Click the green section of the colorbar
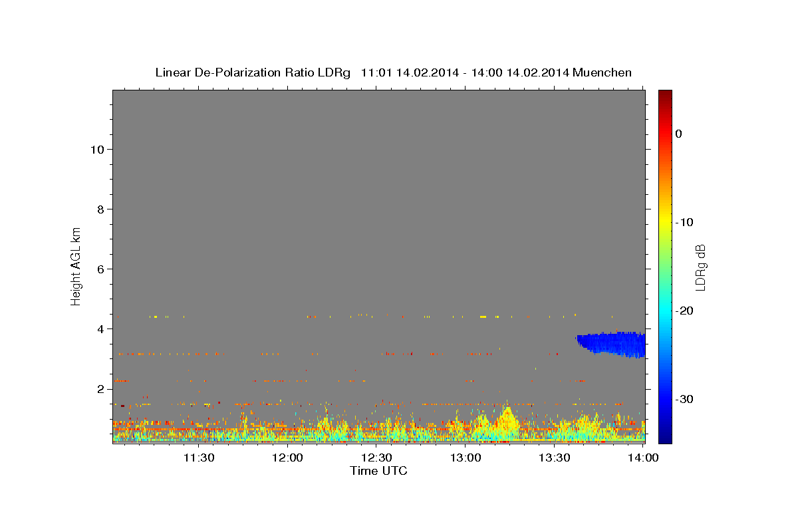The width and height of the screenshot is (798, 532). pos(665,266)
